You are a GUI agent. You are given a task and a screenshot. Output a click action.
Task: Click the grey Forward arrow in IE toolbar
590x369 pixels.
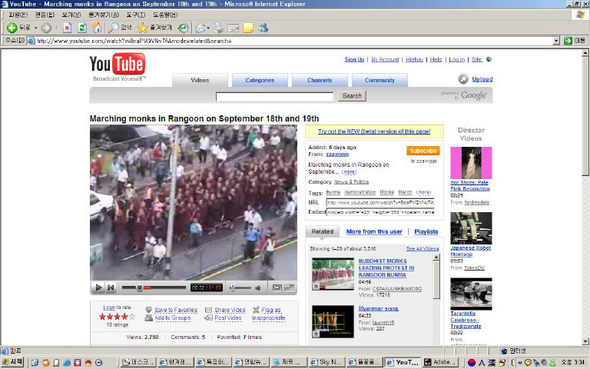coord(46,28)
